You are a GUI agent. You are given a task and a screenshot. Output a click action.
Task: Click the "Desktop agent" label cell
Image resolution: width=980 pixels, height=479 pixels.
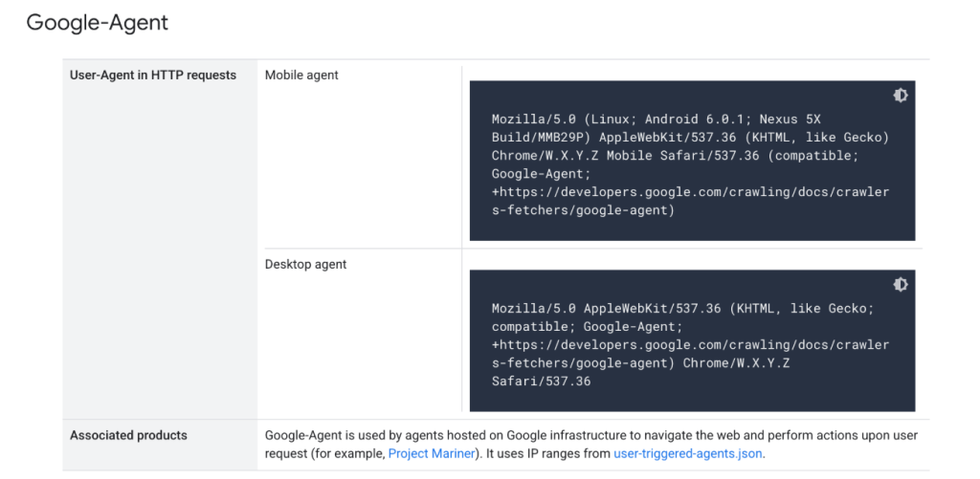[x=305, y=265]
